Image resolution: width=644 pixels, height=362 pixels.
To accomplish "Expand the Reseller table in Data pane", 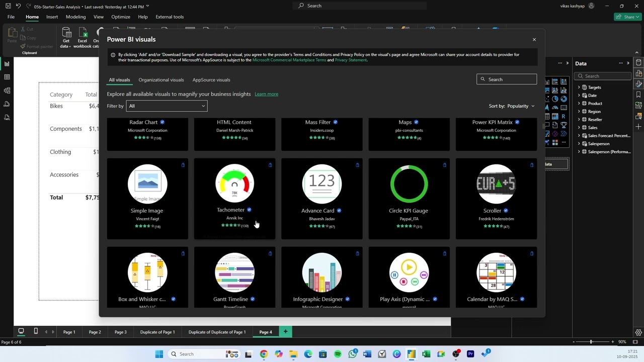I will (x=579, y=120).
